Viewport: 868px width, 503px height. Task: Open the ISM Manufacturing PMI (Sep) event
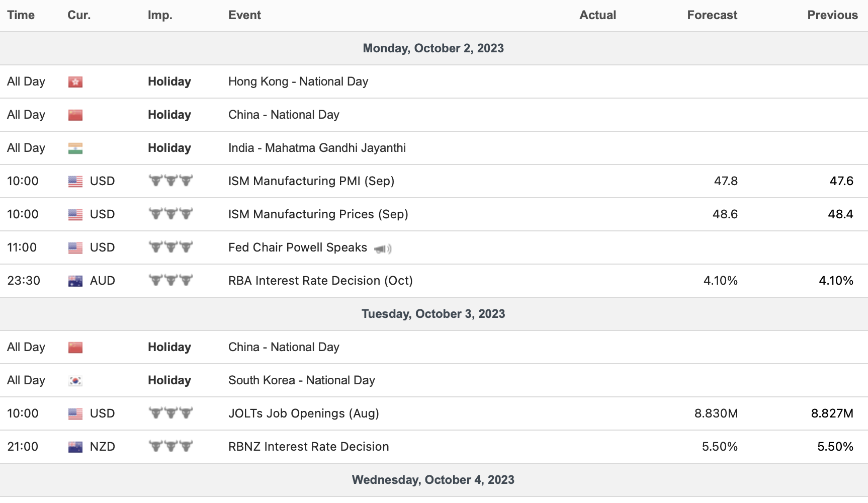(311, 181)
